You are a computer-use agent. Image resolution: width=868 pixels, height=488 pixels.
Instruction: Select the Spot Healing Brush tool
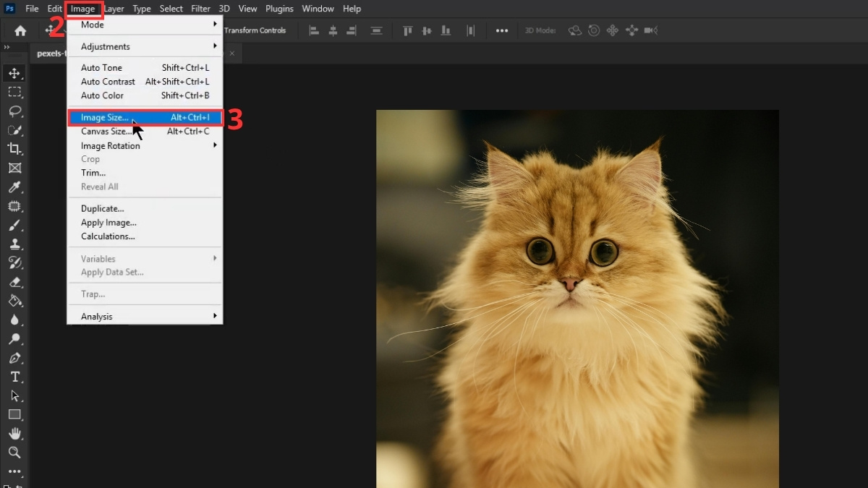point(14,206)
